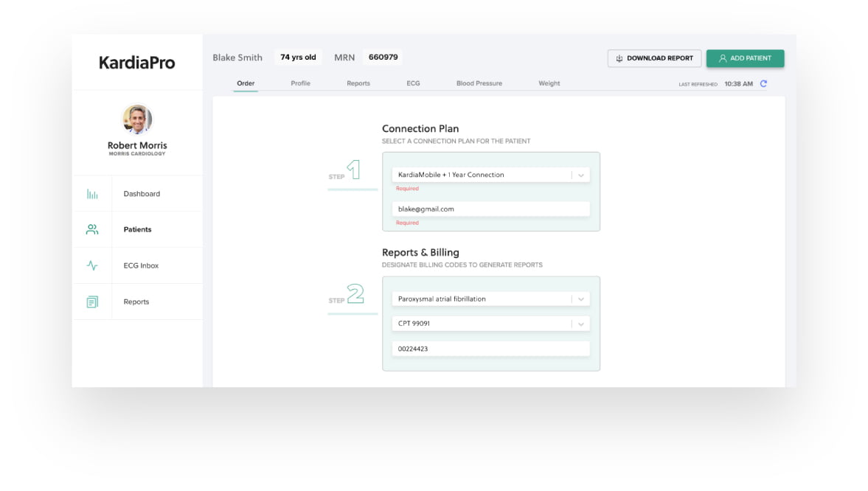Open the KardiaMobile + 1 Year Connection dropdown
868x491 pixels.
[x=491, y=175]
